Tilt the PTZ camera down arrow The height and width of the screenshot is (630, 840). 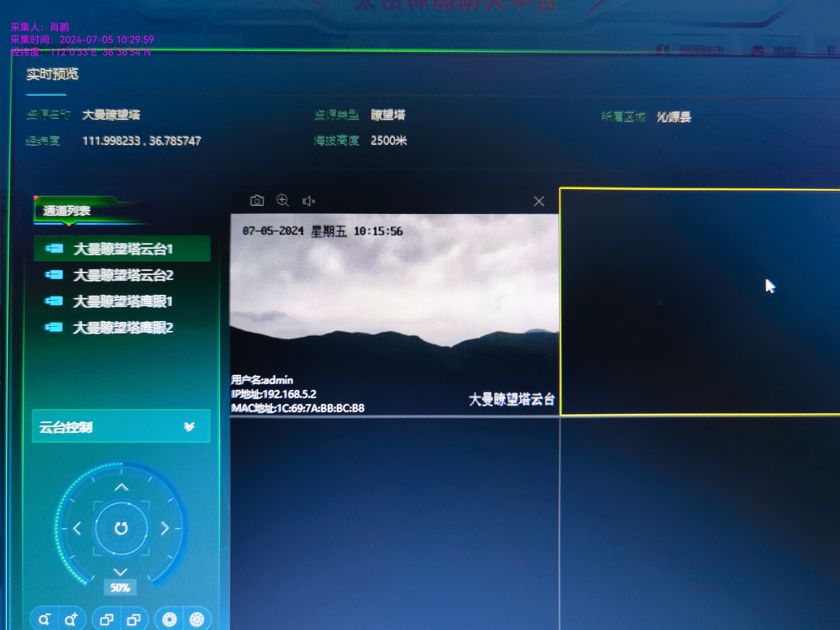point(120,572)
